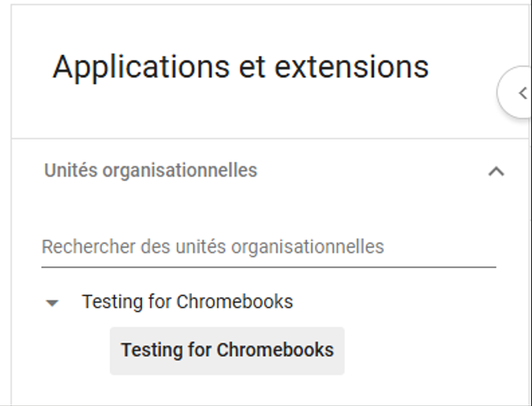
Task: Click the Rechercher des unités organisationnelles field
Action: point(268,247)
